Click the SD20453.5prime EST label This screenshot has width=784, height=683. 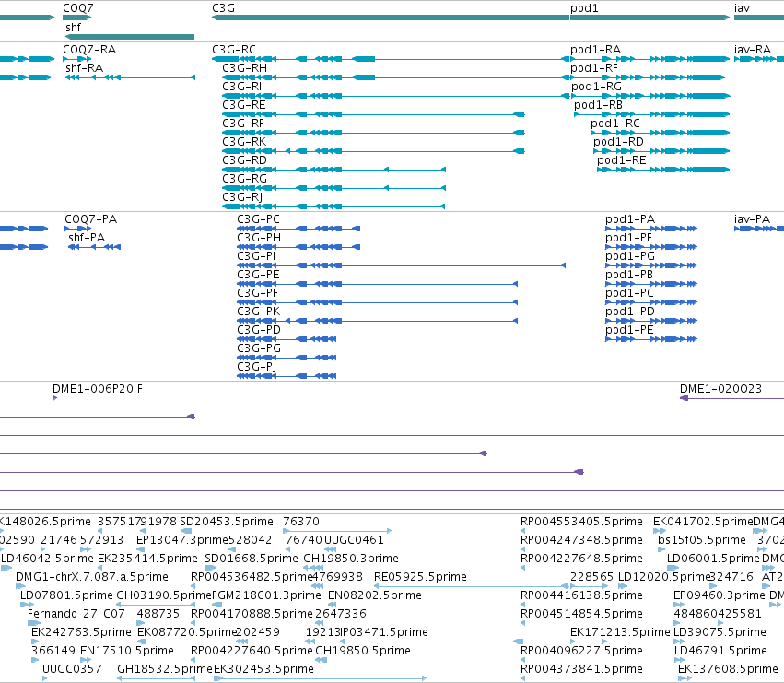227,522
